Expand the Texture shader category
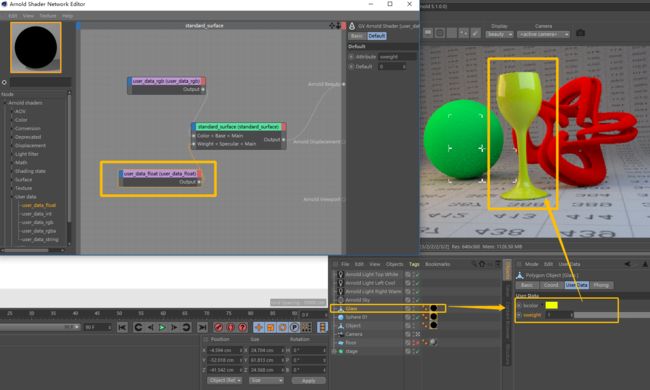The width and height of the screenshot is (650, 390). tap(12, 188)
